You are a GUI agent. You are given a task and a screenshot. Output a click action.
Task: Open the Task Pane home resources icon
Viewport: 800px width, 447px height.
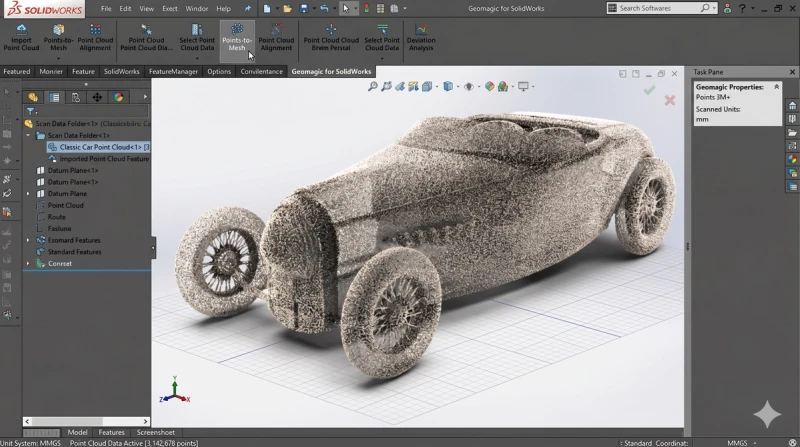(792, 106)
